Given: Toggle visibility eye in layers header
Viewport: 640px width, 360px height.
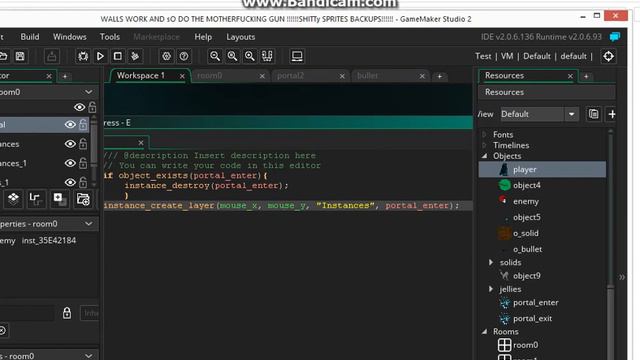Looking at the screenshot, I should click(79, 107).
